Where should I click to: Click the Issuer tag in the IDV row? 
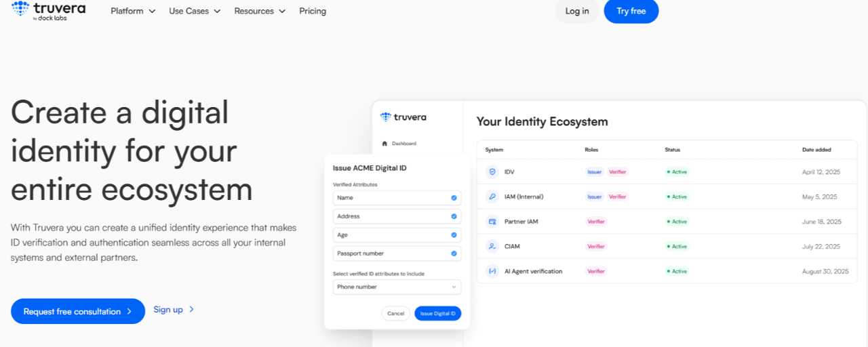click(595, 172)
